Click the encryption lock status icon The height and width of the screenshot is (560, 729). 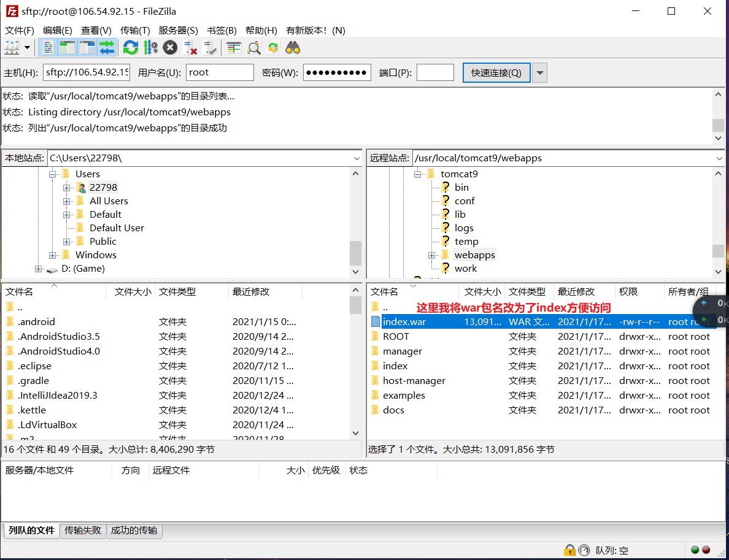click(x=569, y=550)
